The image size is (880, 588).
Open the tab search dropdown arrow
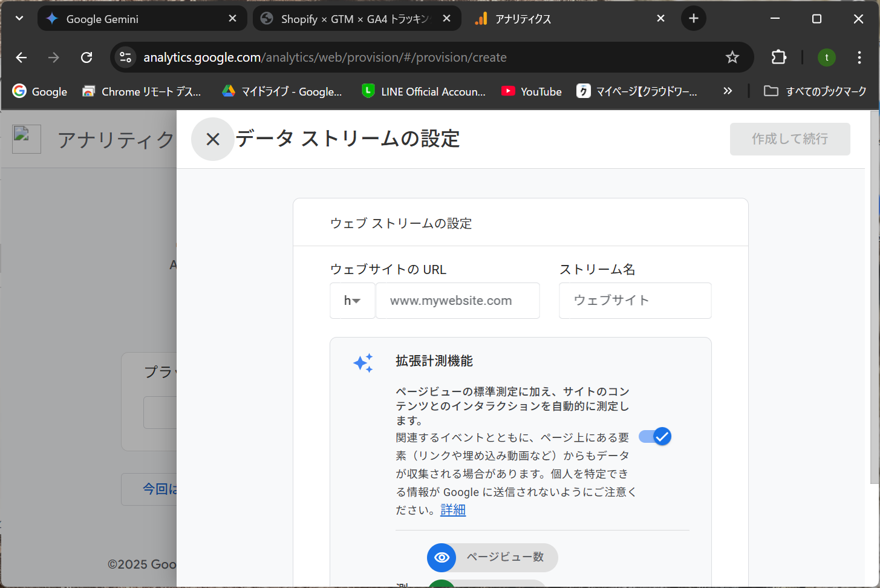coord(19,19)
